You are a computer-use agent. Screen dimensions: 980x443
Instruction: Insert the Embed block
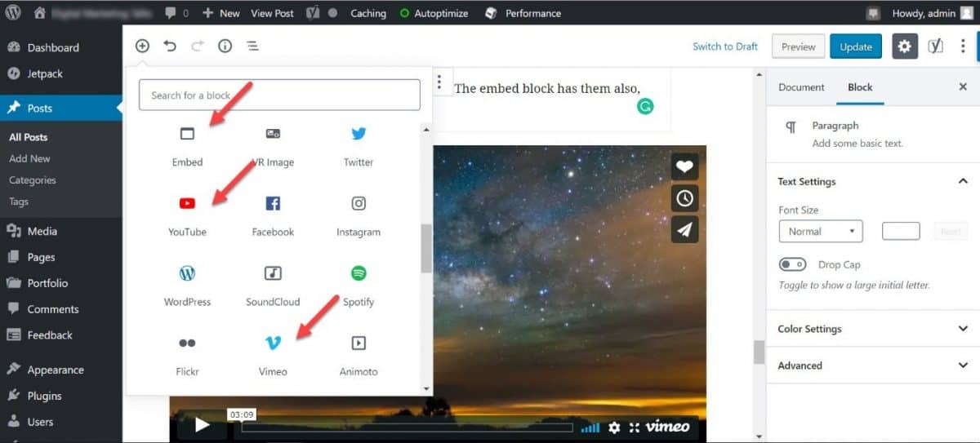(187, 146)
